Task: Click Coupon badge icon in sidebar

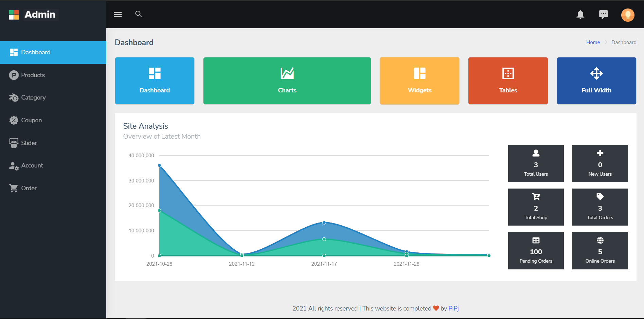Action: click(x=14, y=120)
